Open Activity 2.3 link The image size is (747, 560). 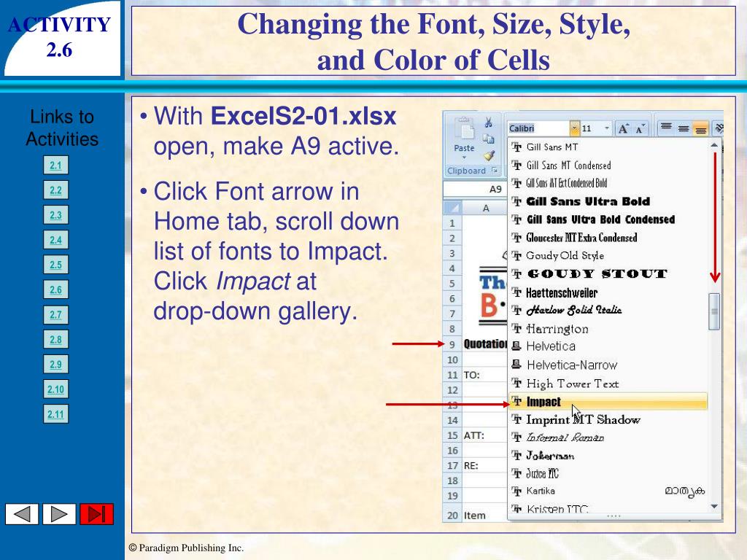(x=55, y=215)
